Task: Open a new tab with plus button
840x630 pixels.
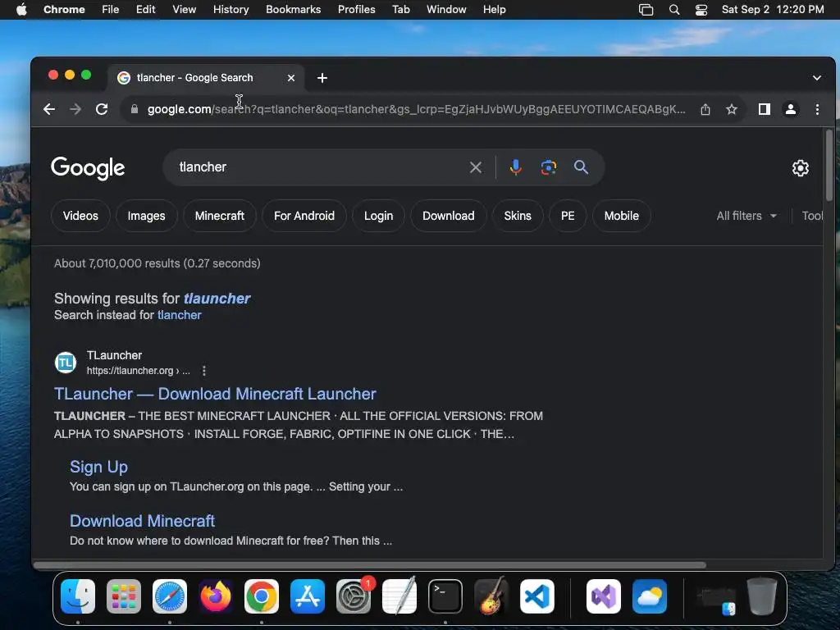Action: pos(322,78)
